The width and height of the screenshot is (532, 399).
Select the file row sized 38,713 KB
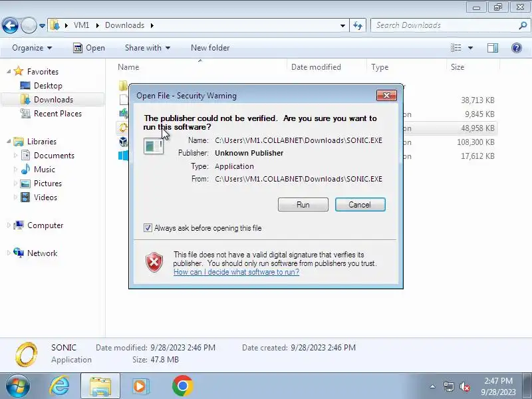pos(307,100)
